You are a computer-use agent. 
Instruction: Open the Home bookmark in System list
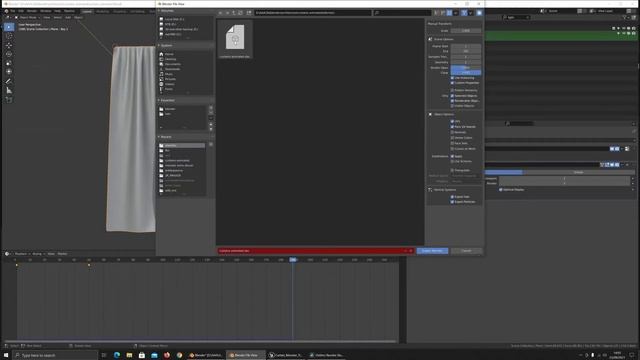pos(169,54)
